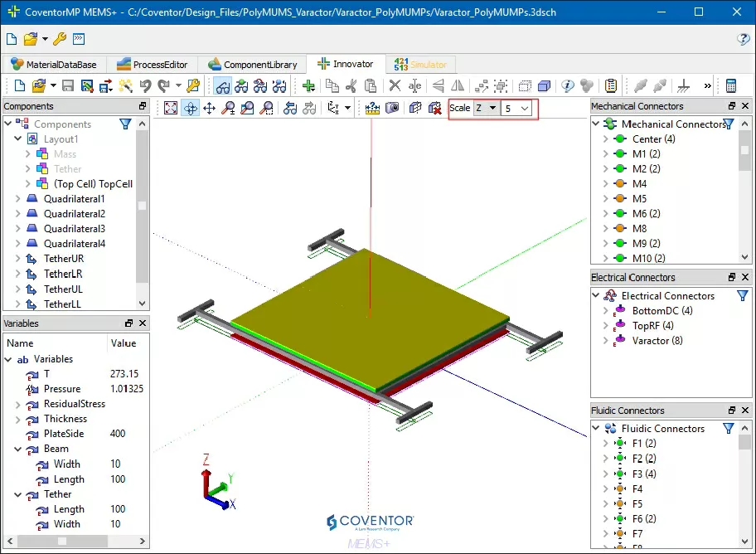
Task: Expand the Center (4) mechanical connector
Action: tap(606, 139)
